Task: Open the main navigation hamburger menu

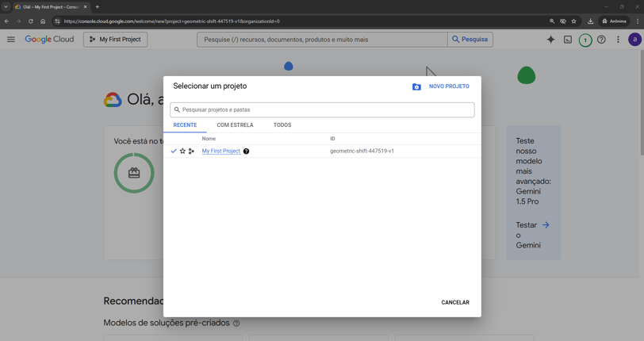Action: tap(11, 40)
